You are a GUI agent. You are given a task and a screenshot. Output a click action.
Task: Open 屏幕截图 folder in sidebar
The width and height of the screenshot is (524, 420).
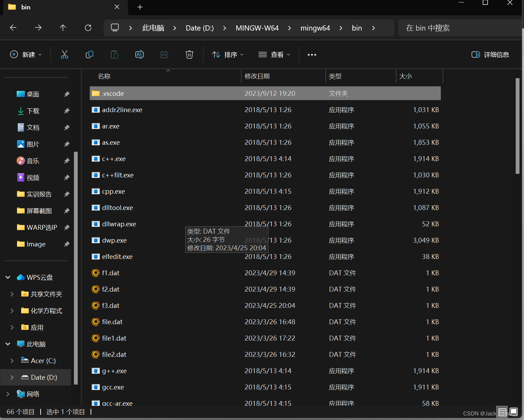[x=34, y=211]
